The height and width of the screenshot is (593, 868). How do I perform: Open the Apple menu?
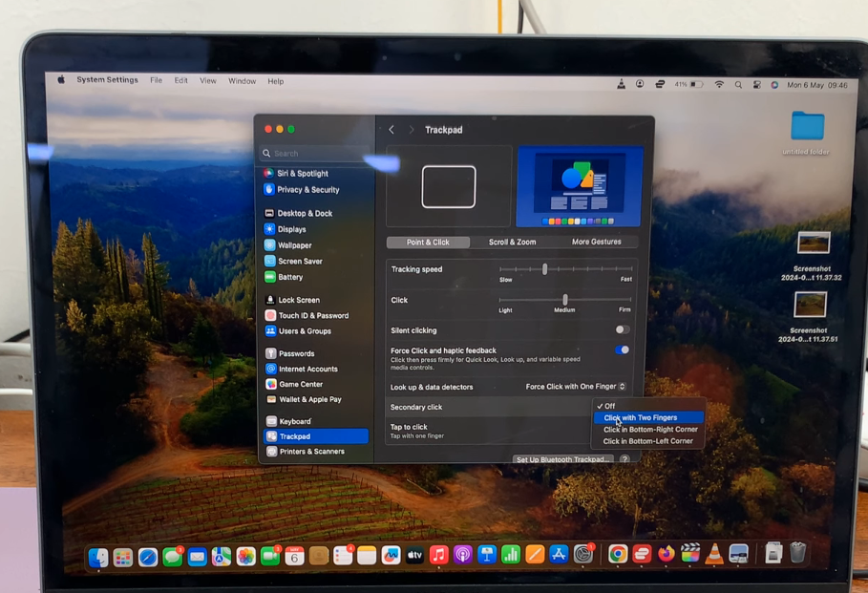pos(61,79)
